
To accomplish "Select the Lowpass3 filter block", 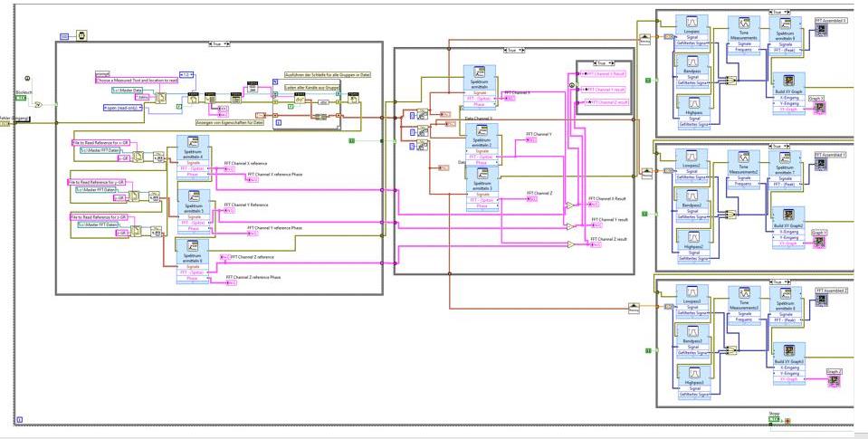I will click(692, 301).
